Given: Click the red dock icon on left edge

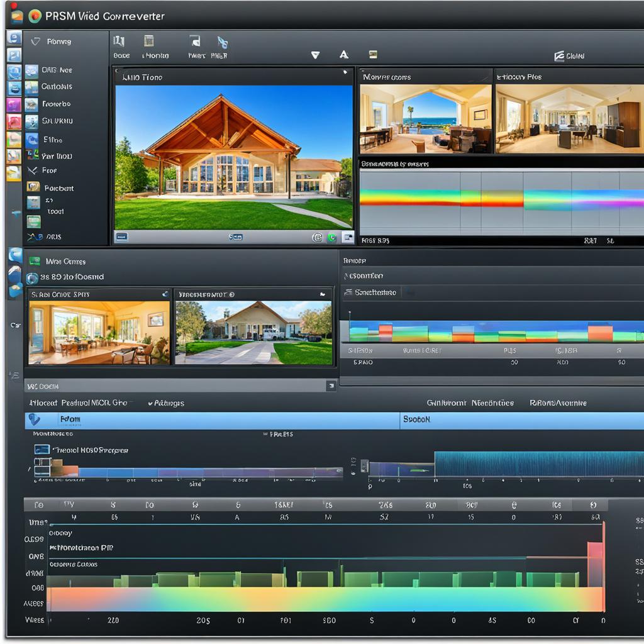Looking at the screenshot, I should coord(14,122).
